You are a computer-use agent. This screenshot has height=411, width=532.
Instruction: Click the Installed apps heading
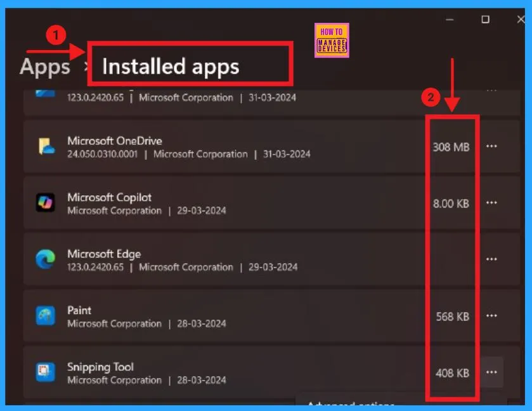click(x=171, y=66)
